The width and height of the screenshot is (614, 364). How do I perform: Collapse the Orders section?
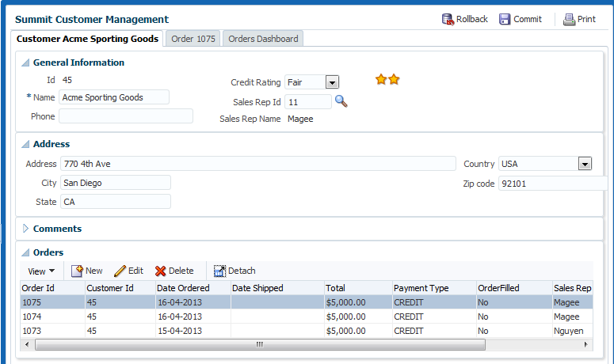coord(25,252)
